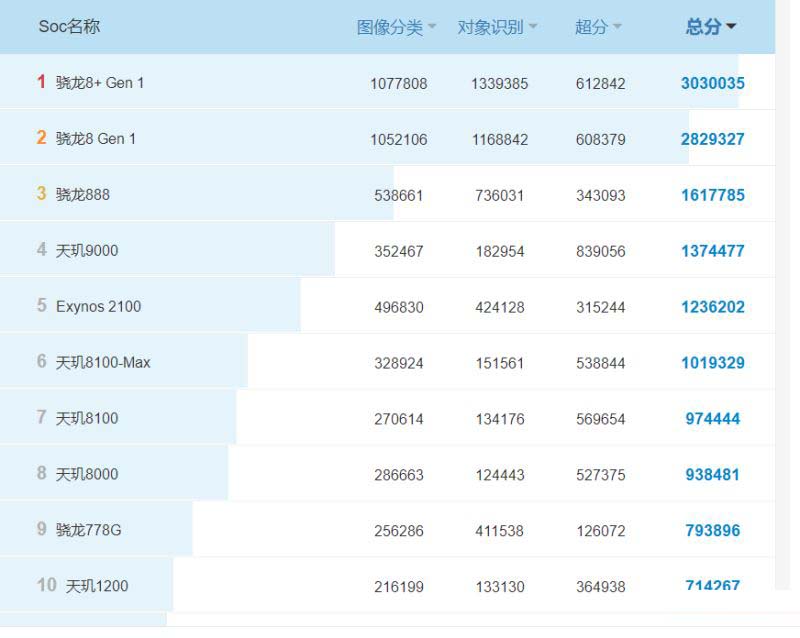This screenshot has width=800, height=638.
Task: Click value 216199 in 天玑1200 row
Action: [398, 587]
